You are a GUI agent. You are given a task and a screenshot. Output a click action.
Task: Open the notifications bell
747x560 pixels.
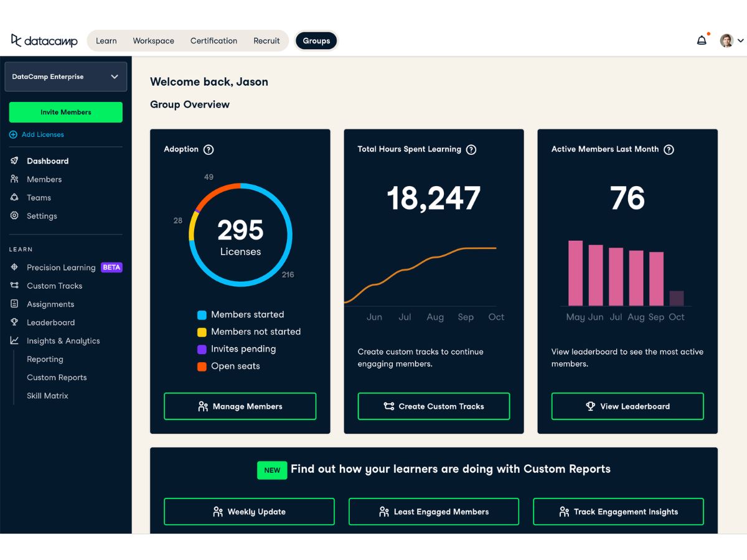coord(702,40)
